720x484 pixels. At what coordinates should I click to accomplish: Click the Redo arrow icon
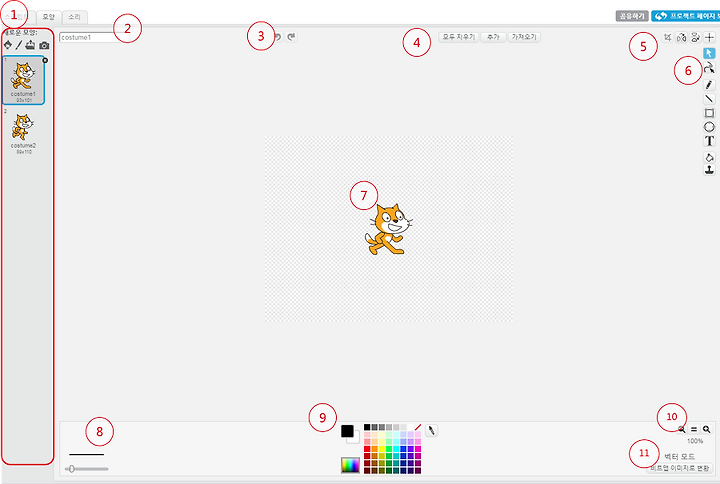(292, 36)
